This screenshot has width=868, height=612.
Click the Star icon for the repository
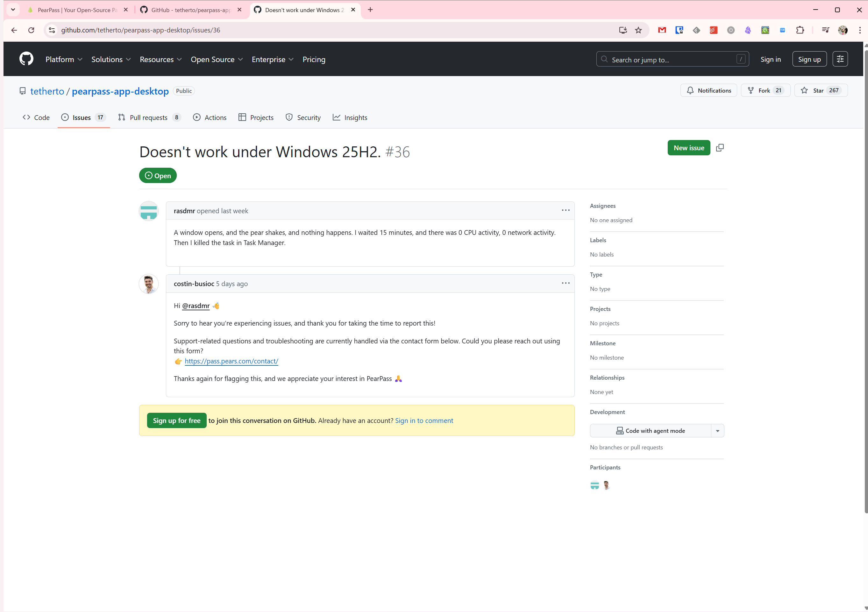pyautogui.click(x=805, y=91)
